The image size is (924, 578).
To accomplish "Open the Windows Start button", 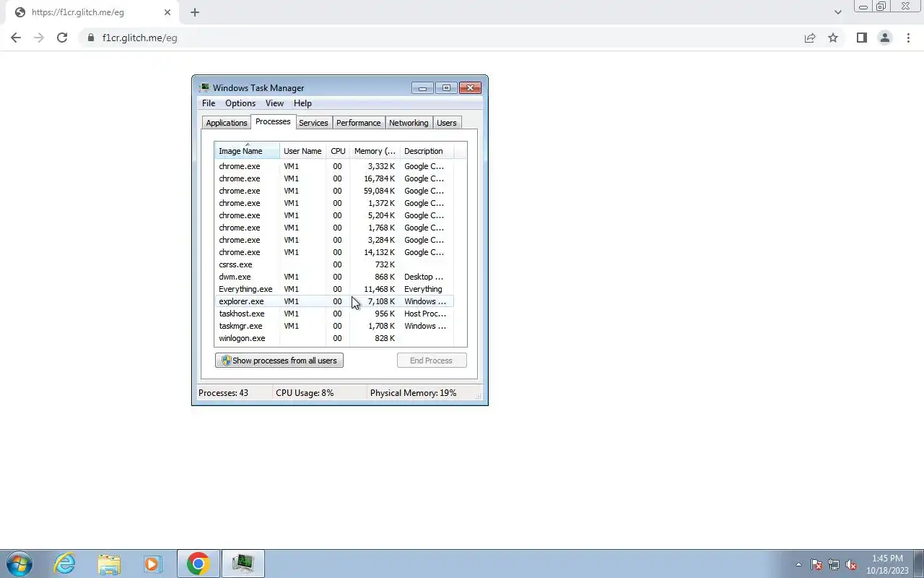I will coord(19,564).
